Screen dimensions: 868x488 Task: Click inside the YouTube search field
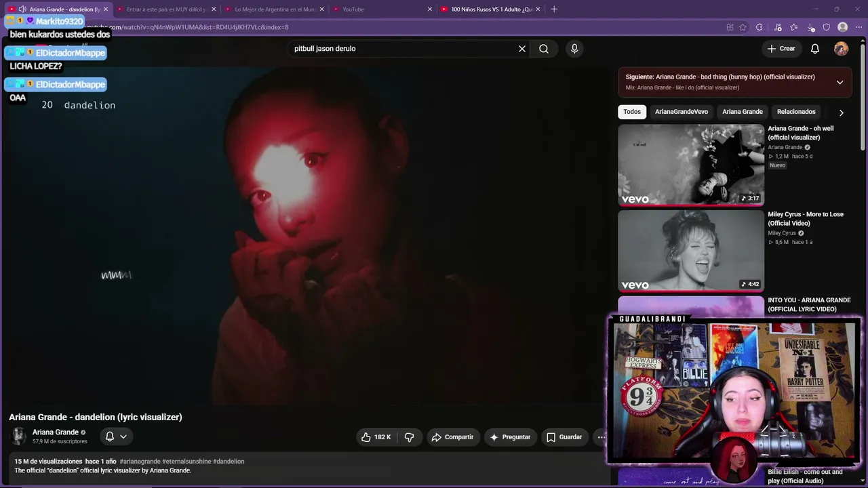point(400,49)
